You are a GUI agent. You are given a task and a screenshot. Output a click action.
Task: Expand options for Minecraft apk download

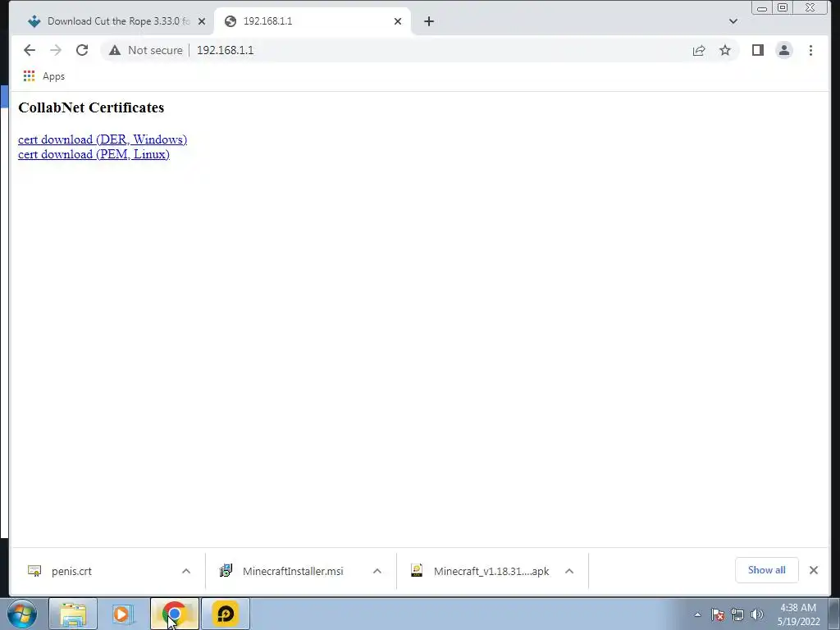point(569,571)
